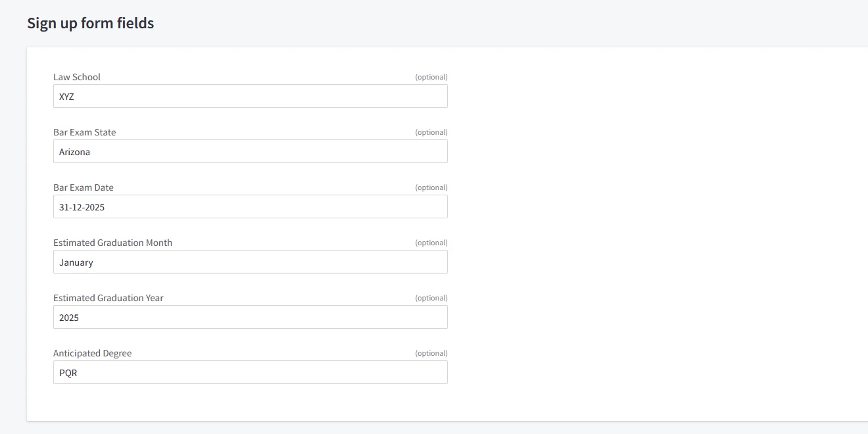Click the Bar Exam Date input field
The height and width of the screenshot is (434, 868).
[250, 206]
